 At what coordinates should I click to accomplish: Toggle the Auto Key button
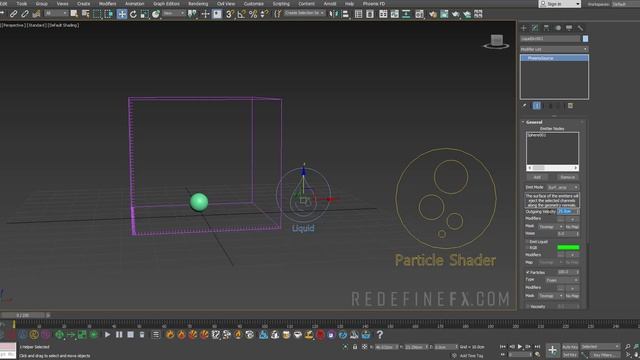click(570, 347)
